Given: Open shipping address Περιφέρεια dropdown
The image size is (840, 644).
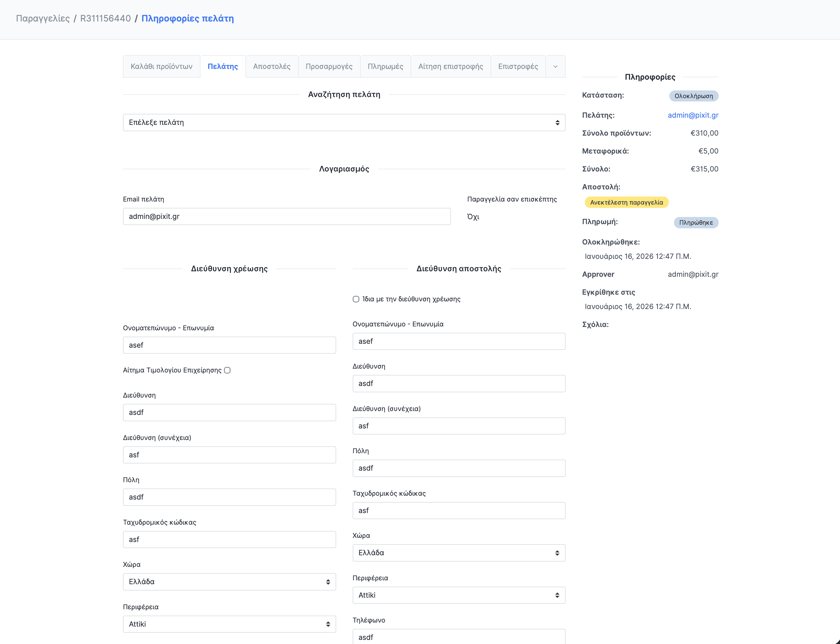Looking at the screenshot, I should coord(459,595).
